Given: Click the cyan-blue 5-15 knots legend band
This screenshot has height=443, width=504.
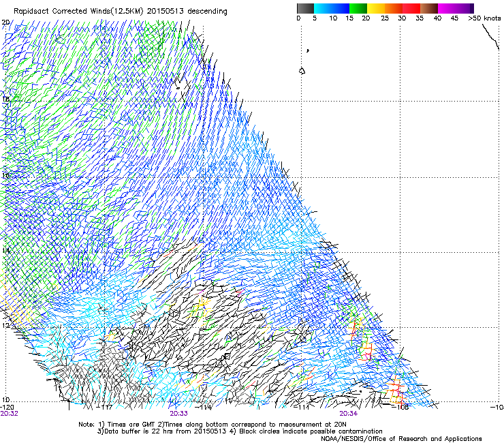Looking at the screenshot, I should coord(332,8).
